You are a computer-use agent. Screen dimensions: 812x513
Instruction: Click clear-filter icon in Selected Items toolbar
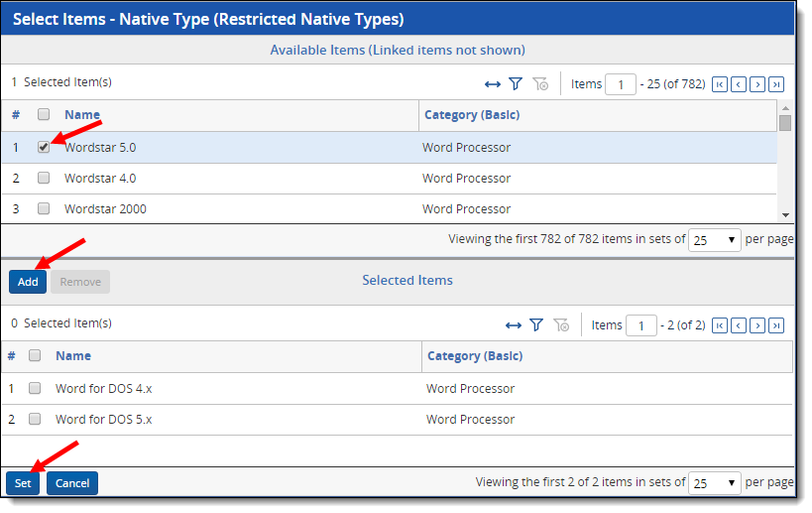click(x=561, y=325)
